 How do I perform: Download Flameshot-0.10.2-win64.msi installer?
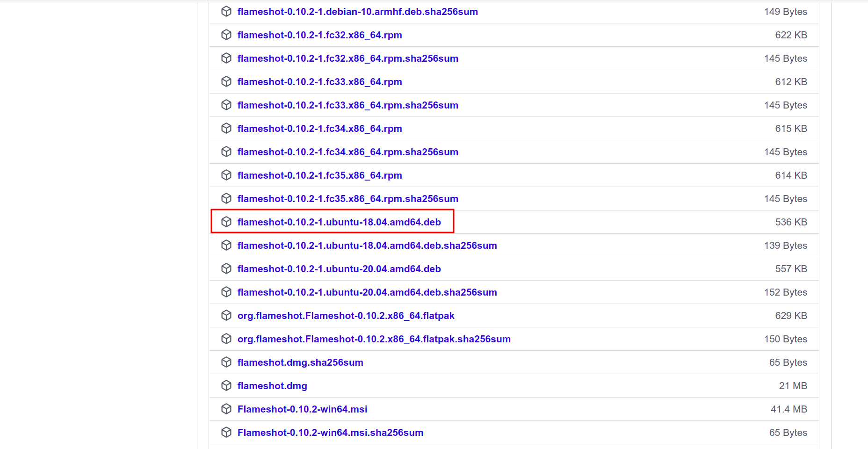[x=302, y=409]
